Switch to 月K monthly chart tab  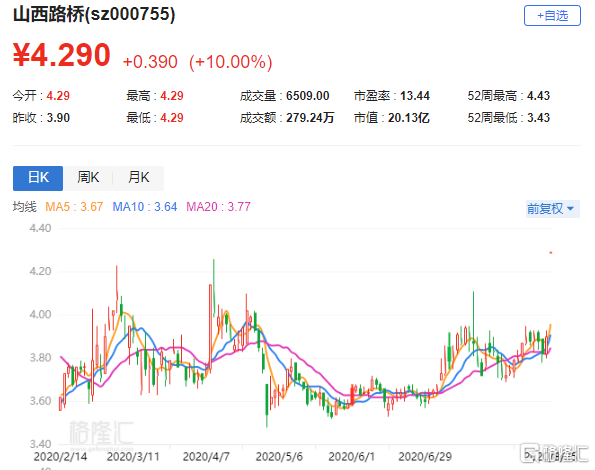(139, 178)
